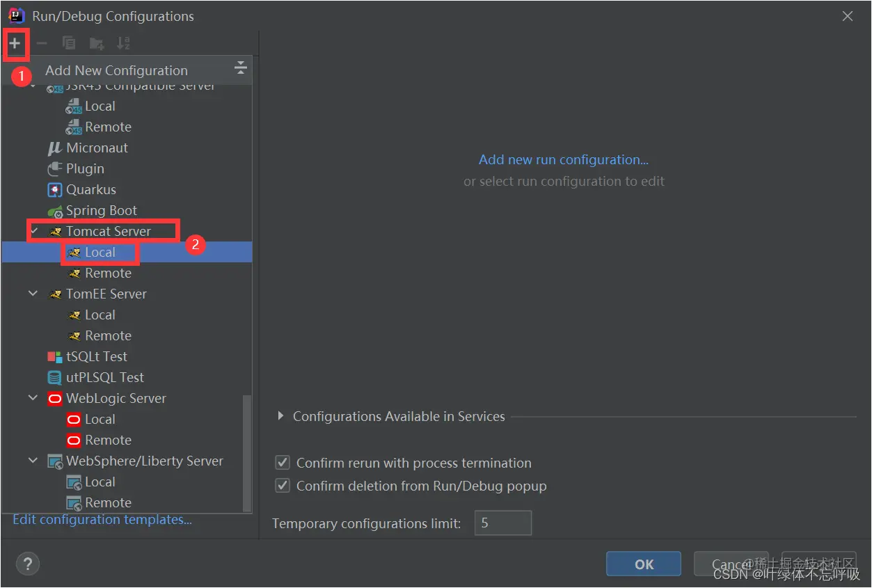Click the Tomcat icon beside the Tomcat Remote row

(74, 273)
